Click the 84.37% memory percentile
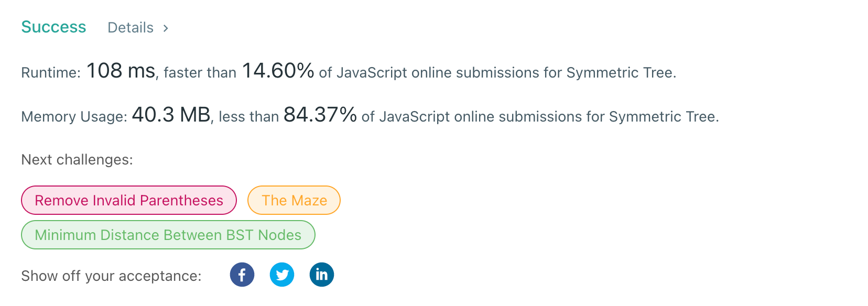 [x=320, y=115]
